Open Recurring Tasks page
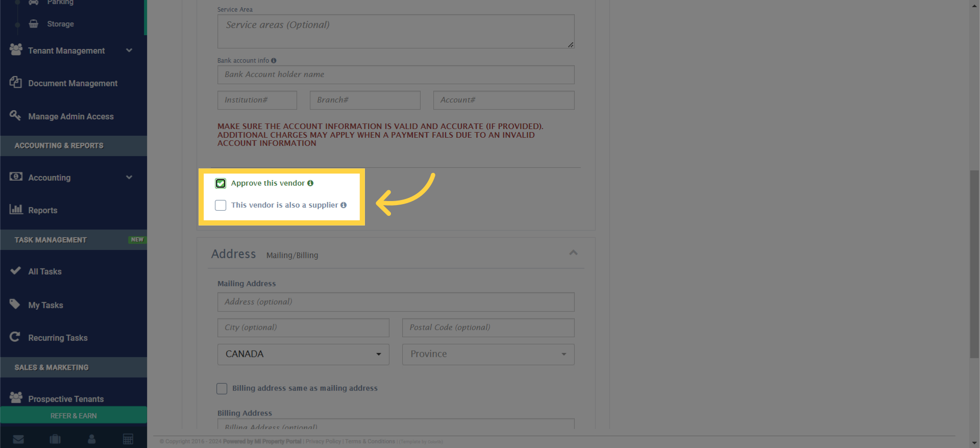980x448 pixels. pyautogui.click(x=58, y=338)
